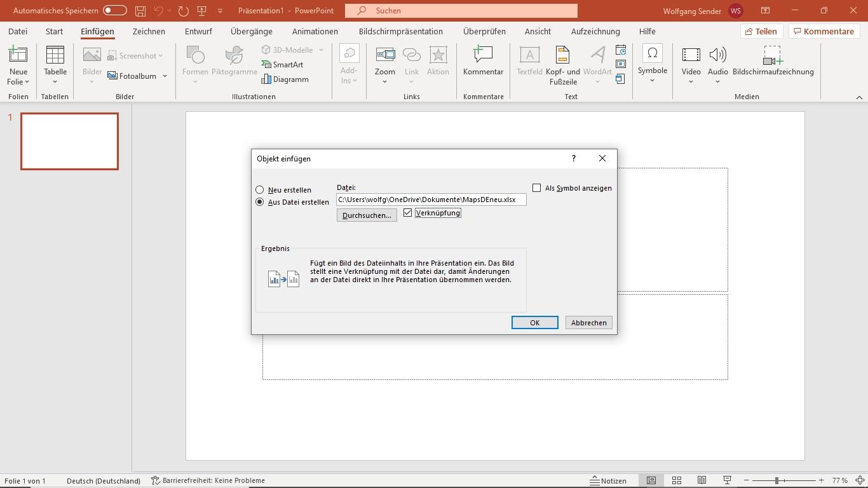Click the Fotoalbum icon
Screen dimensions: 868x488
coord(112,76)
